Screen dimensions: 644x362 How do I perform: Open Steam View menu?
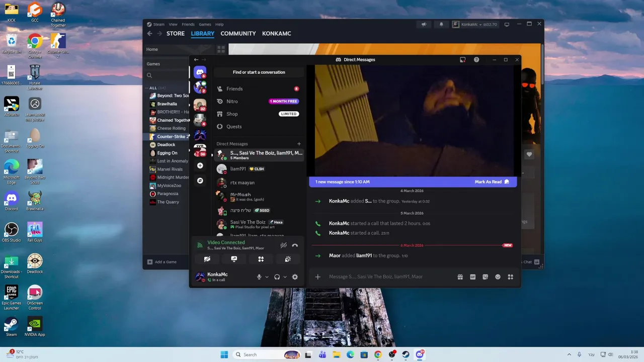coord(173,24)
